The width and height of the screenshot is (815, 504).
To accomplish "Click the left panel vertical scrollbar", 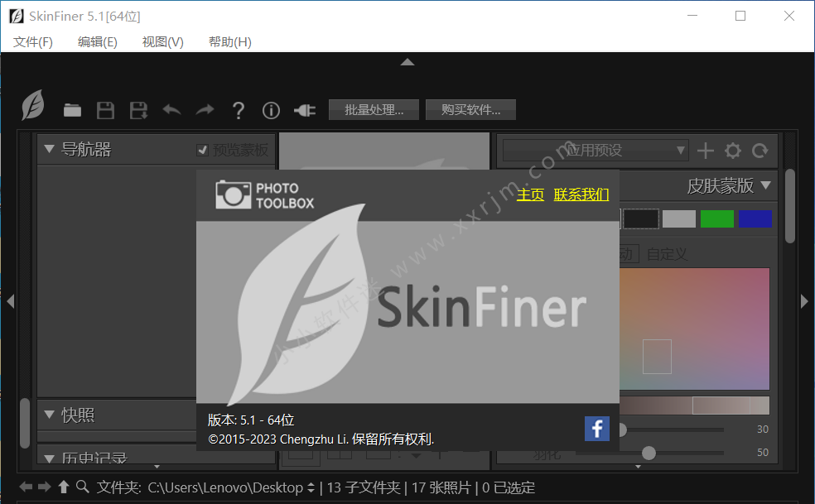I will [24, 422].
